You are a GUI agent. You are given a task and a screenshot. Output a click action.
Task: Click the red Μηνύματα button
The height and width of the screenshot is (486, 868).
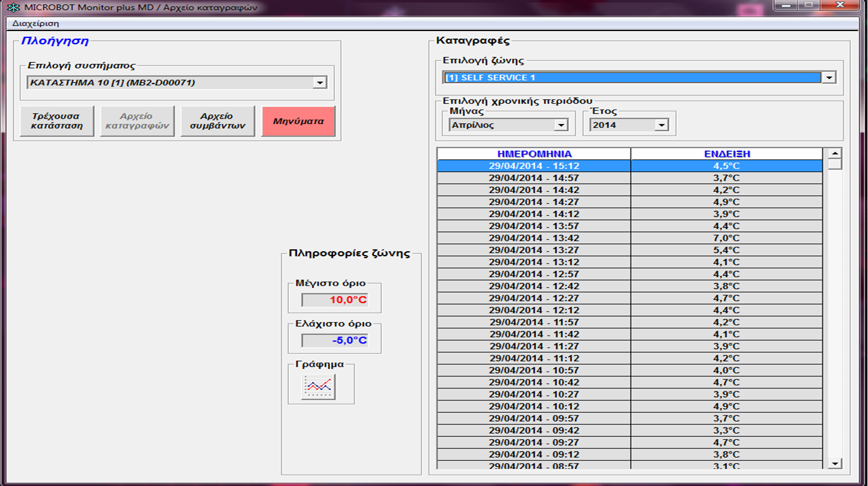tap(298, 120)
